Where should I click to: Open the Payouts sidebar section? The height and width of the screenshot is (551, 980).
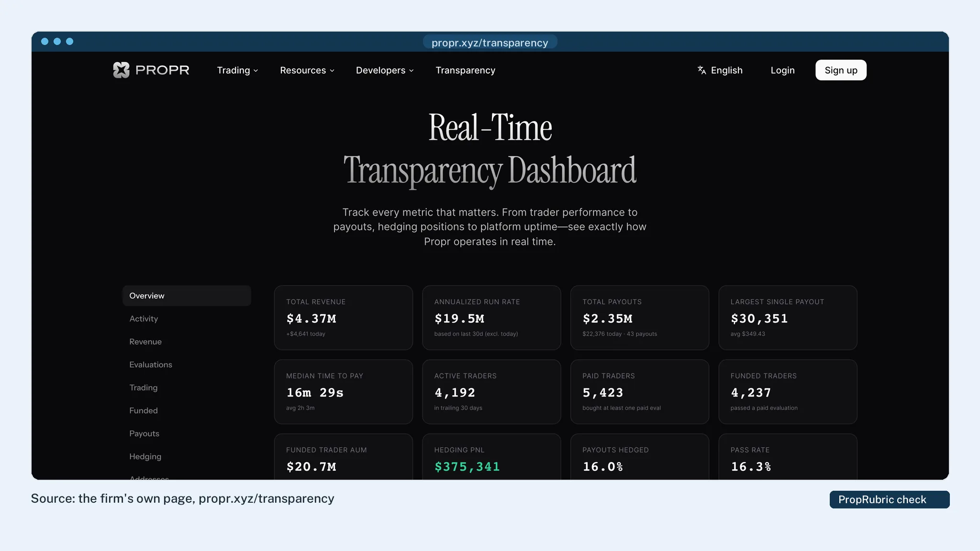tap(144, 433)
